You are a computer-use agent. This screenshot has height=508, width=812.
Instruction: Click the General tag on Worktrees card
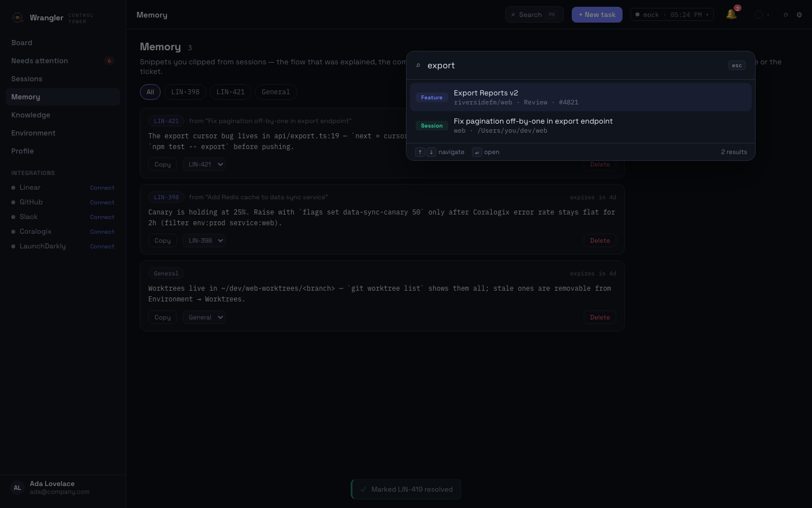point(166,273)
